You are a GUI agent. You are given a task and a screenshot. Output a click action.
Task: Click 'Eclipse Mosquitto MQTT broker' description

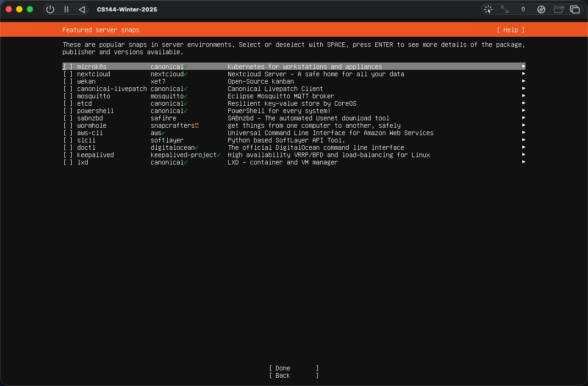pos(281,96)
